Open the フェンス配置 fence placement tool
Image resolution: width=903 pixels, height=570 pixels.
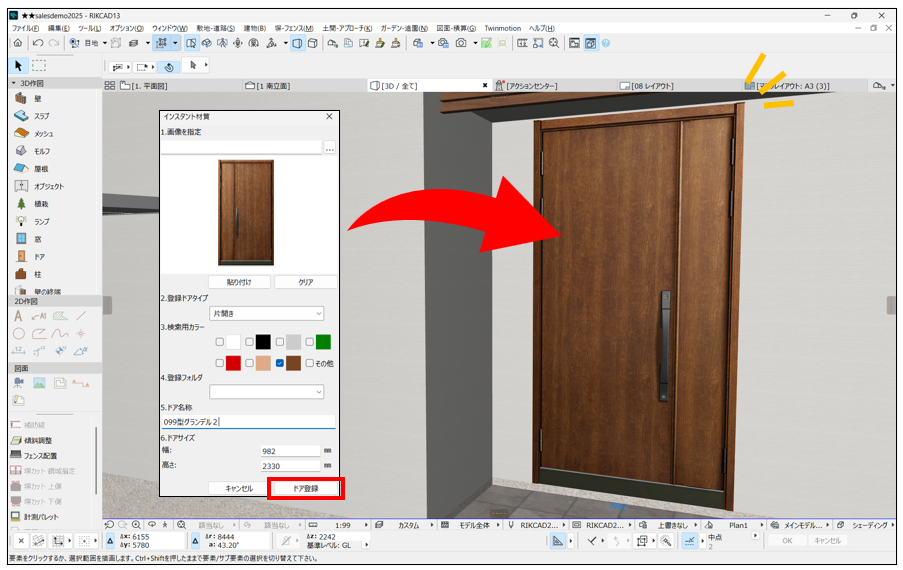point(42,454)
